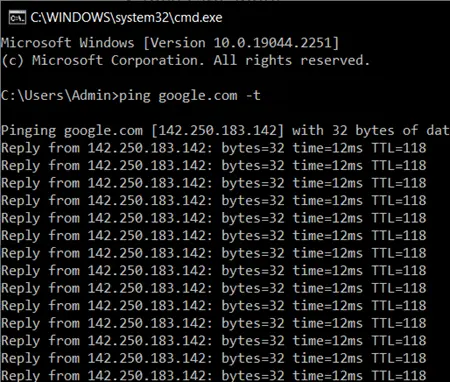The height and width of the screenshot is (382, 450).
Task: Click 'google.com' on the Pinging line
Action: pos(103,131)
